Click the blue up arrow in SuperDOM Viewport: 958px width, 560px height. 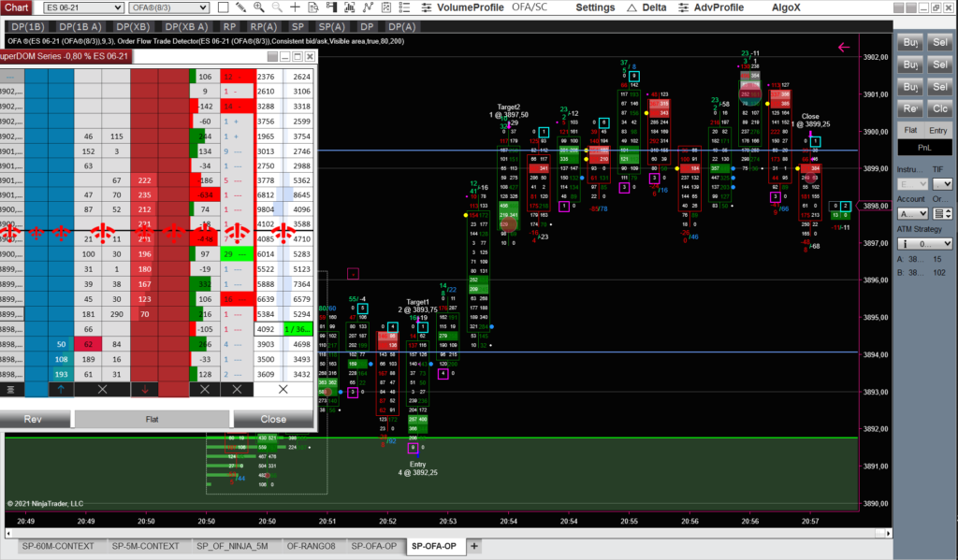click(61, 389)
